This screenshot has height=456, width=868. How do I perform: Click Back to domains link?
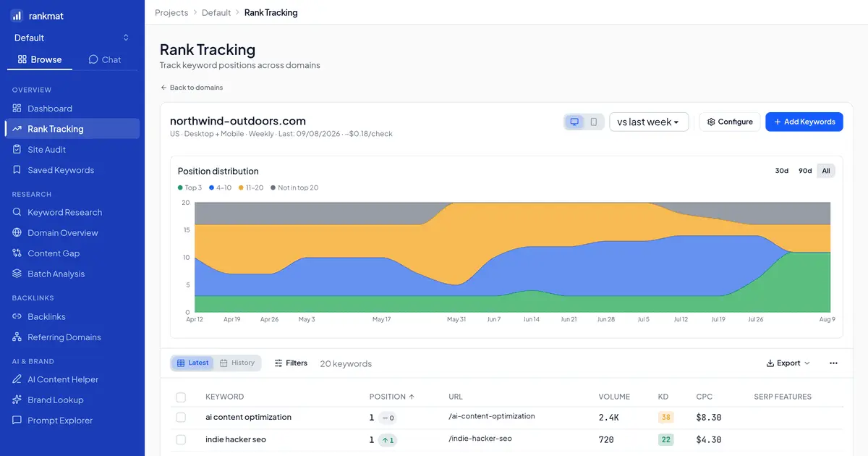192,88
